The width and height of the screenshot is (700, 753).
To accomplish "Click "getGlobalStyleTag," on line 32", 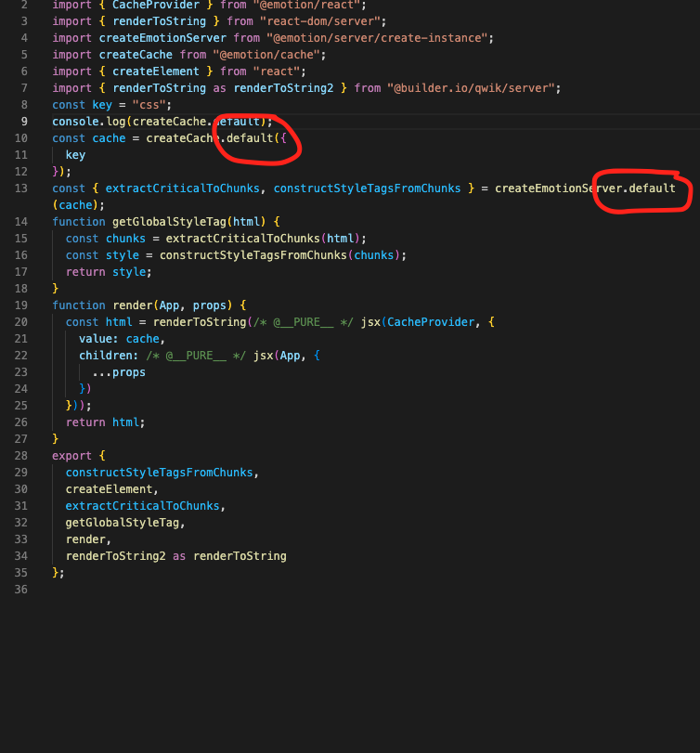I will [125, 523].
